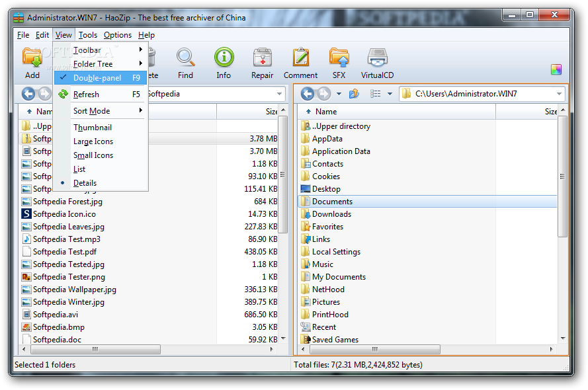588x390 pixels.
Task: Click the view mode icon in right panel
Action: click(x=376, y=94)
